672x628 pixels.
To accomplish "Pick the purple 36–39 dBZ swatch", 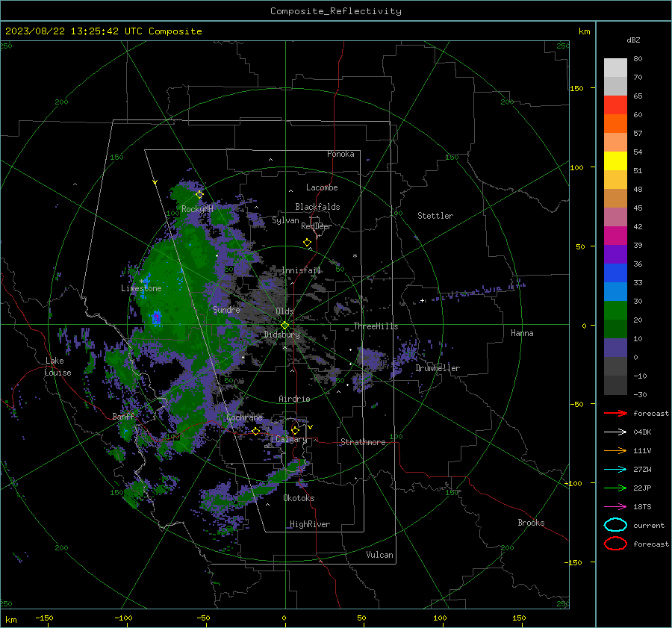I will pos(615,255).
